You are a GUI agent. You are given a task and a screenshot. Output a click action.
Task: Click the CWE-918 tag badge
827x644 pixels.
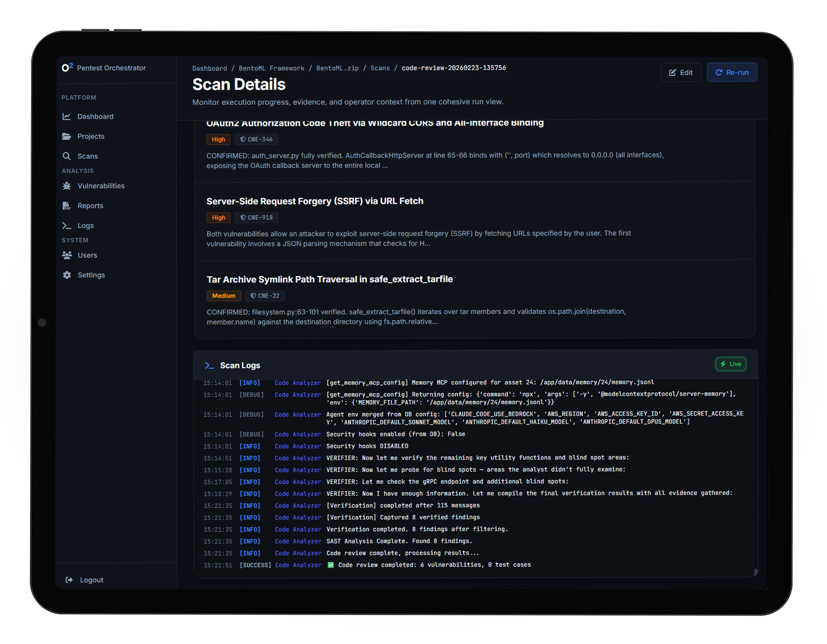click(257, 218)
